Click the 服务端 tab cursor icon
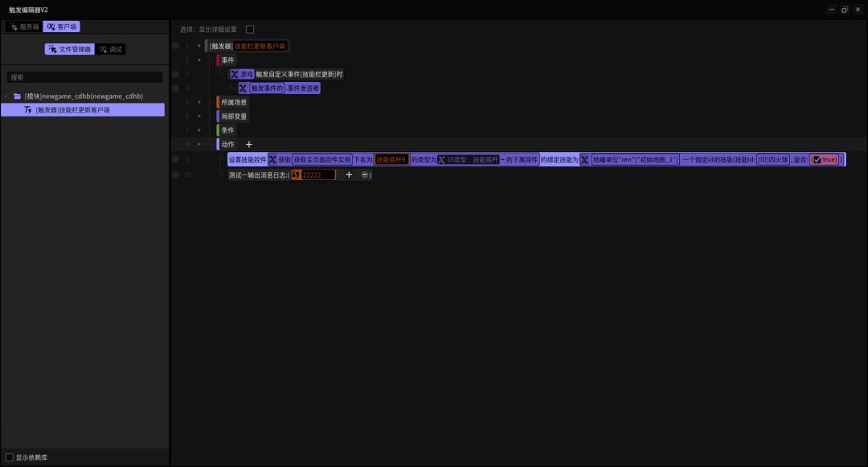This screenshot has width=868, height=467. tap(14, 27)
